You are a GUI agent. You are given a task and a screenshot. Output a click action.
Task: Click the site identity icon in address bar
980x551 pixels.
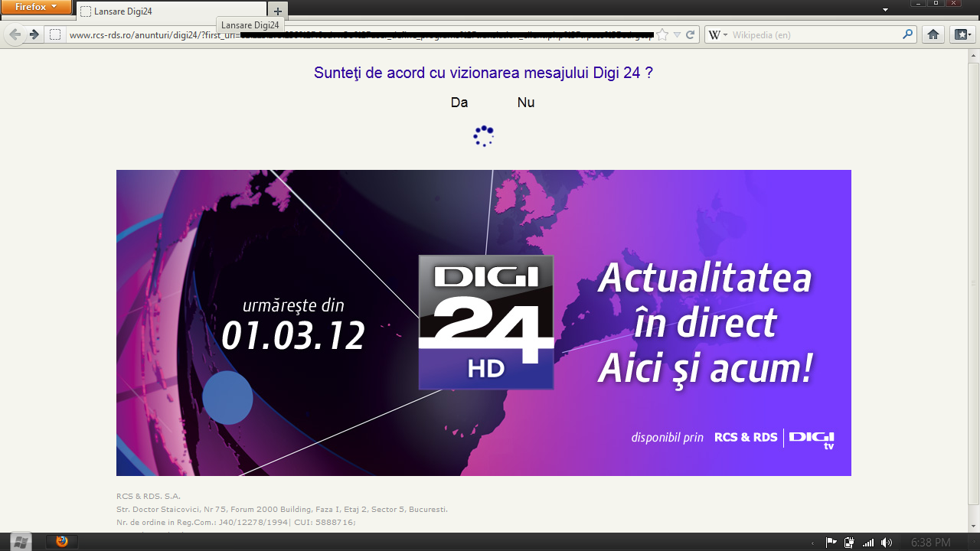tap(54, 34)
